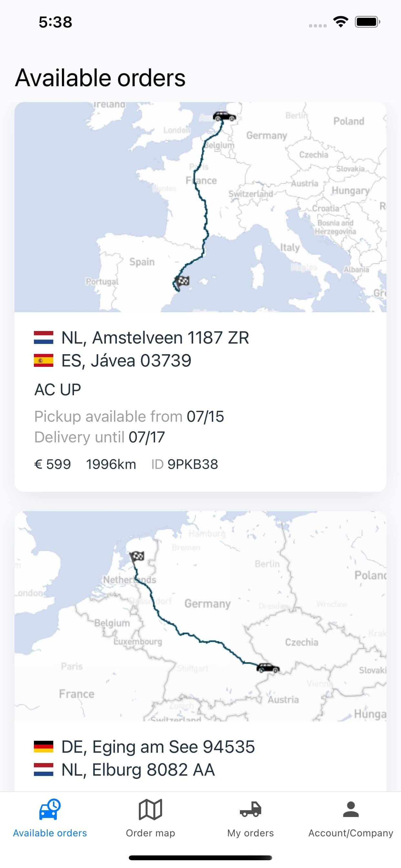Tap the car icon near Eging am See
This screenshot has height=868, width=401.
click(268, 667)
